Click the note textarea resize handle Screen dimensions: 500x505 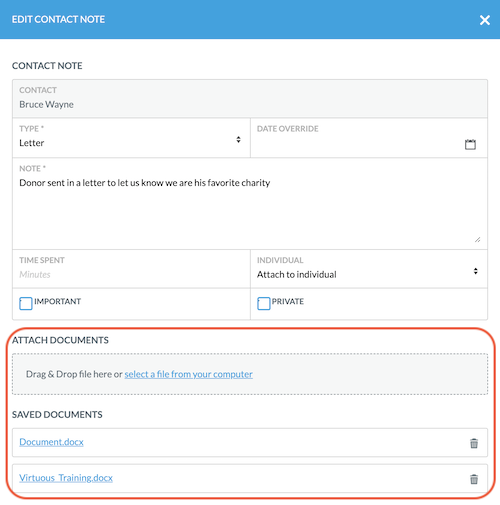(477, 239)
